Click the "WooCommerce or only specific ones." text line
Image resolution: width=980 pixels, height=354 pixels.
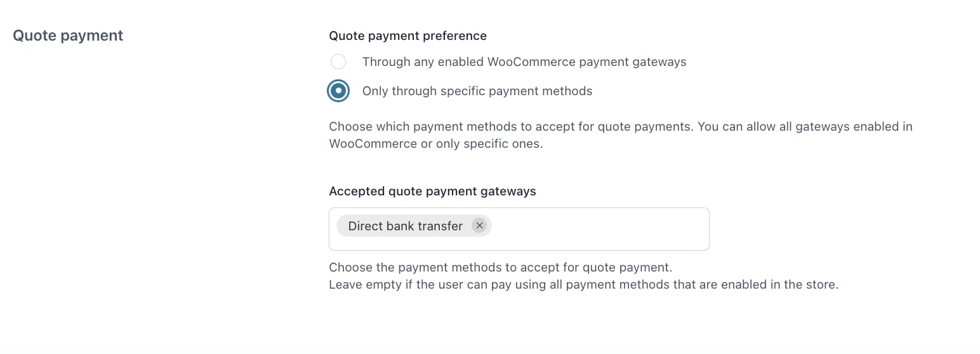(435, 143)
